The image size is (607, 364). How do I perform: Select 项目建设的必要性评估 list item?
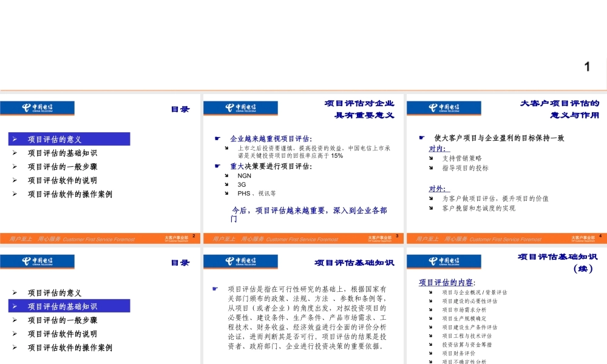[470, 302]
